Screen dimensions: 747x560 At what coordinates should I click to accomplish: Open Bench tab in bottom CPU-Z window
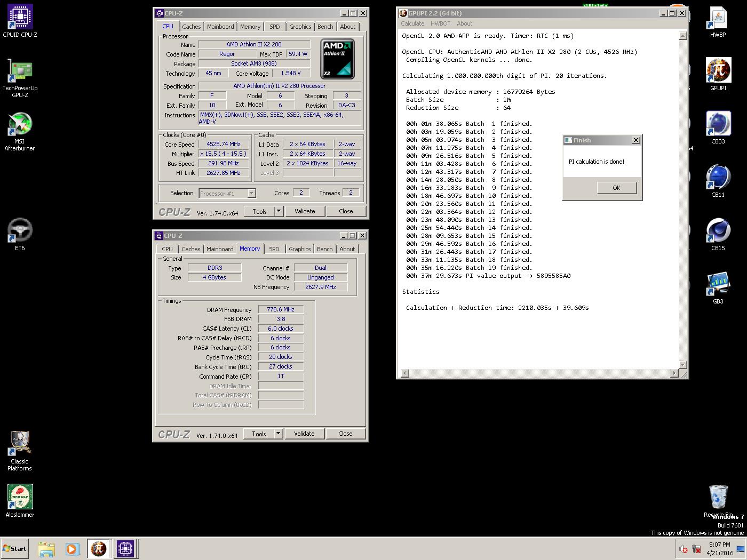(x=324, y=249)
